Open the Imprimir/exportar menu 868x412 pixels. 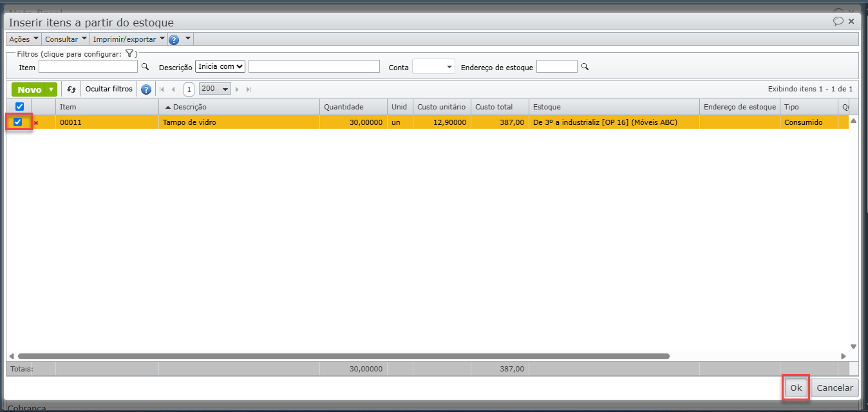click(x=129, y=39)
